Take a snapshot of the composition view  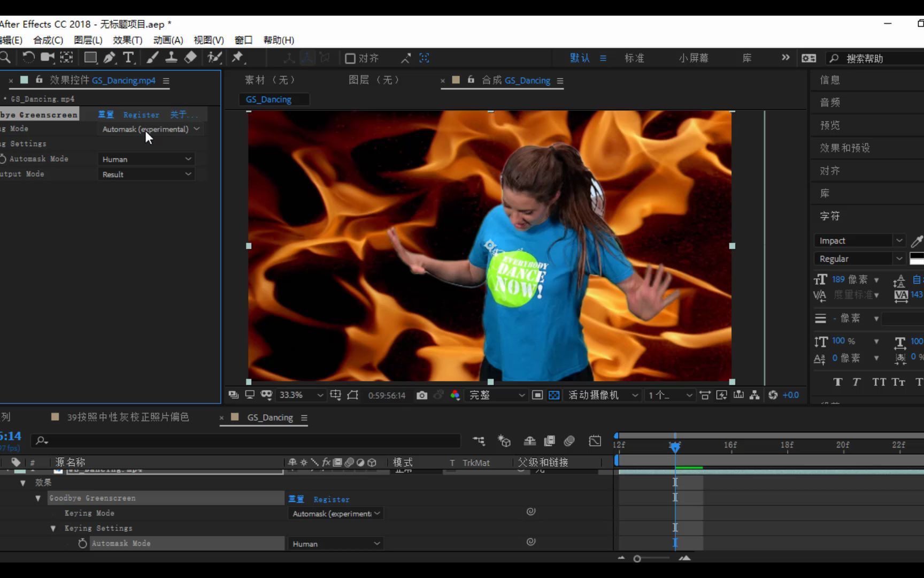tap(421, 395)
